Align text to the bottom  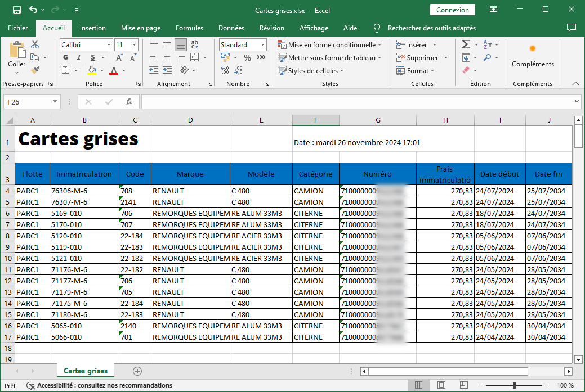(x=181, y=45)
